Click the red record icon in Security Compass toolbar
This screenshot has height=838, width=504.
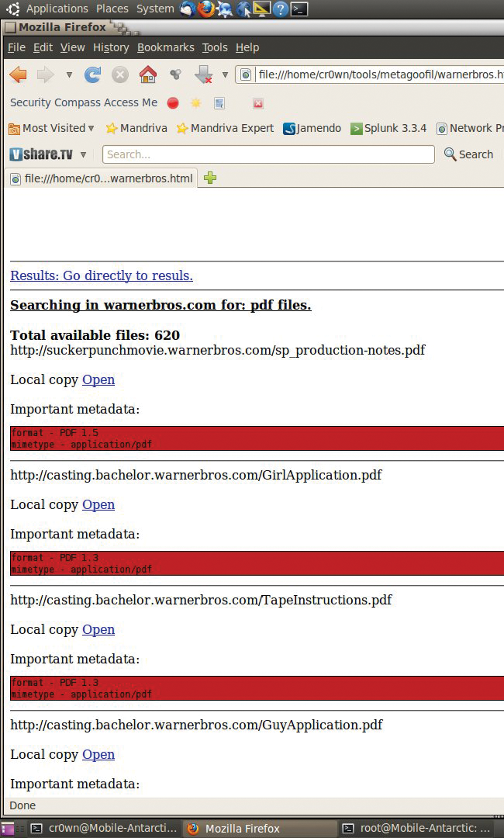click(x=173, y=103)
